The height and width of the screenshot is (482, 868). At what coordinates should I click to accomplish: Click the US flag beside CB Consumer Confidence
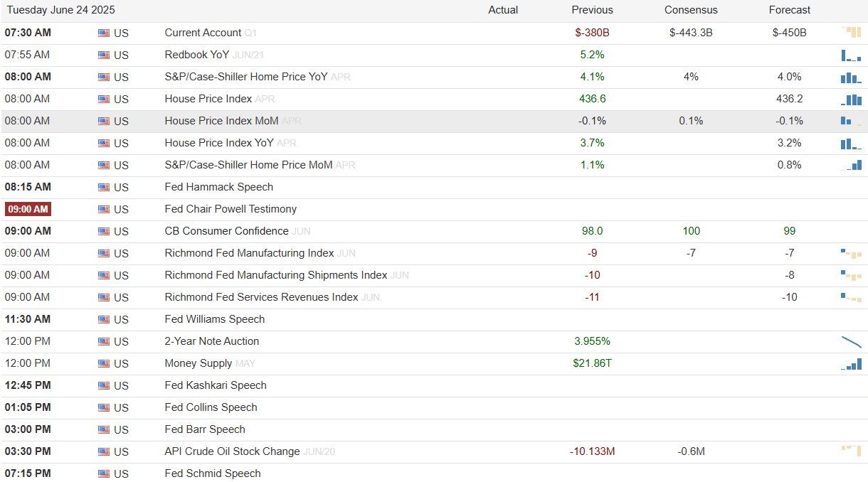point(104,231)
